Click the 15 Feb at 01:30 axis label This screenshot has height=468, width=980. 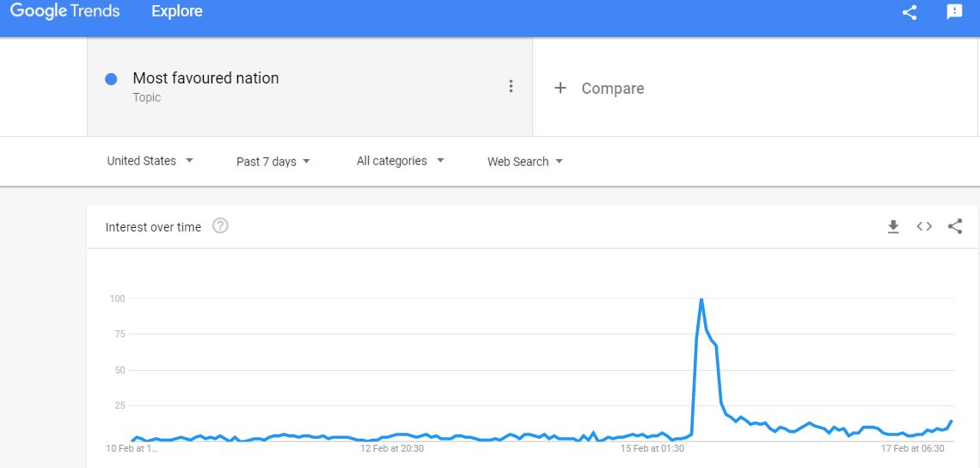[x=652, y=448]
